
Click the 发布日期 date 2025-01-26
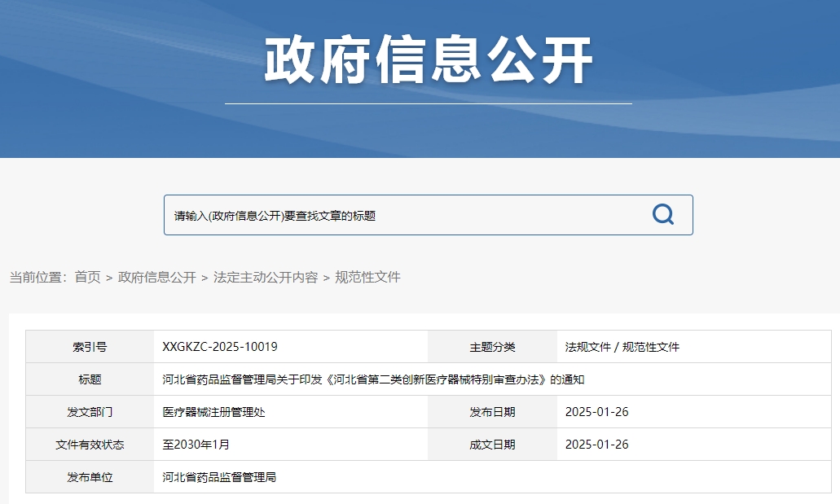593,412
